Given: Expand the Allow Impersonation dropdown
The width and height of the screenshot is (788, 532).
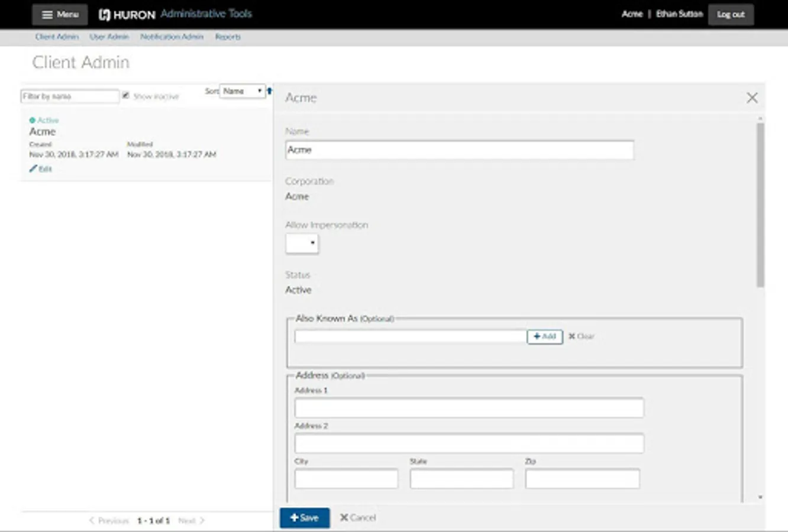Looking at the screenshot, I should [302, 243].
